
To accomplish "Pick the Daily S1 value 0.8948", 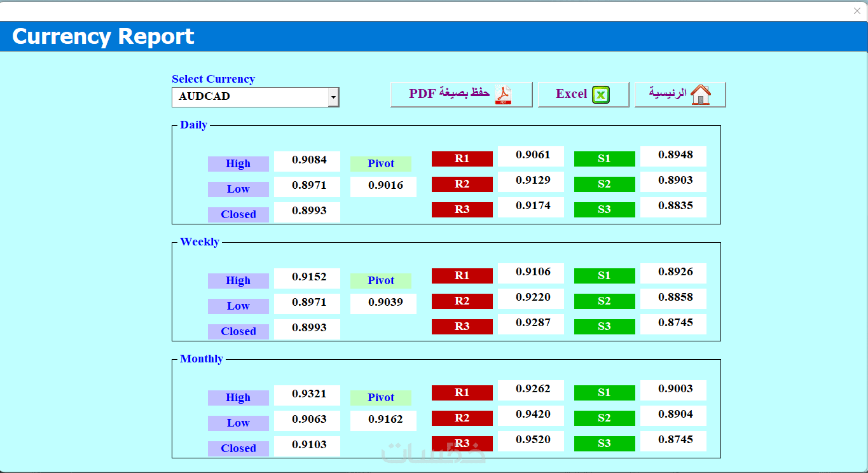I will coord(673,156).
